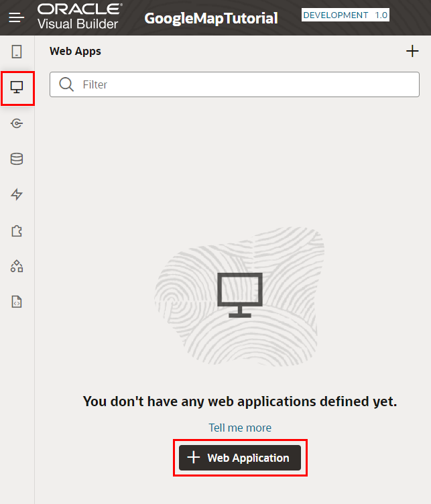The image size is (431, 504).
Task: Open Business Objects database icon
Action: pyautogui.click(x=17, y=159)
